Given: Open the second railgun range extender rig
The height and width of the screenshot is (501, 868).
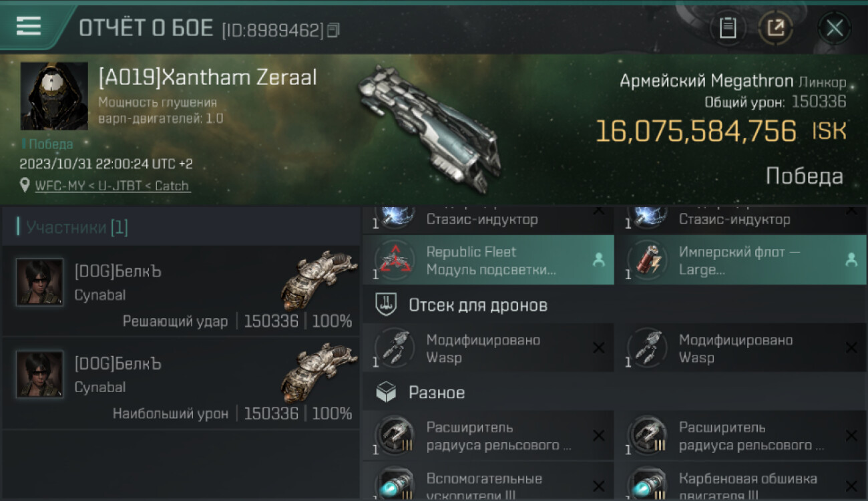Looking at the screenshot, I should tap(740, 436).
